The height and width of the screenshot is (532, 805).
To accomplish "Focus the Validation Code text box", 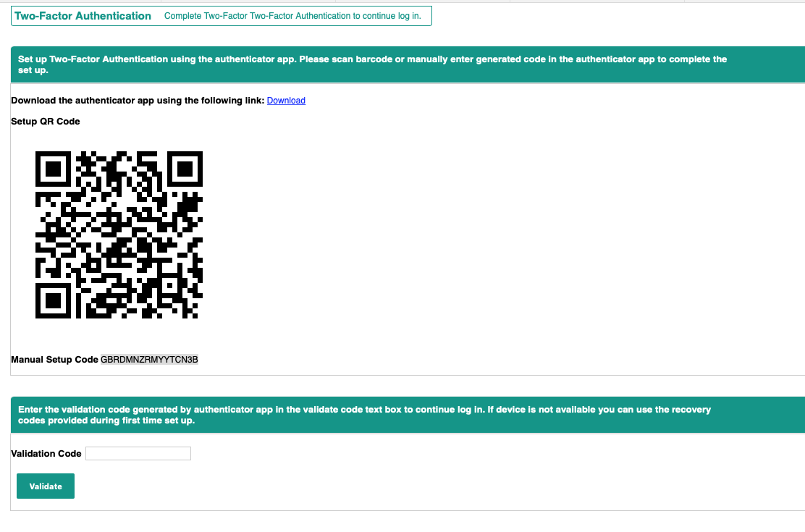I will tap(138, 453).
